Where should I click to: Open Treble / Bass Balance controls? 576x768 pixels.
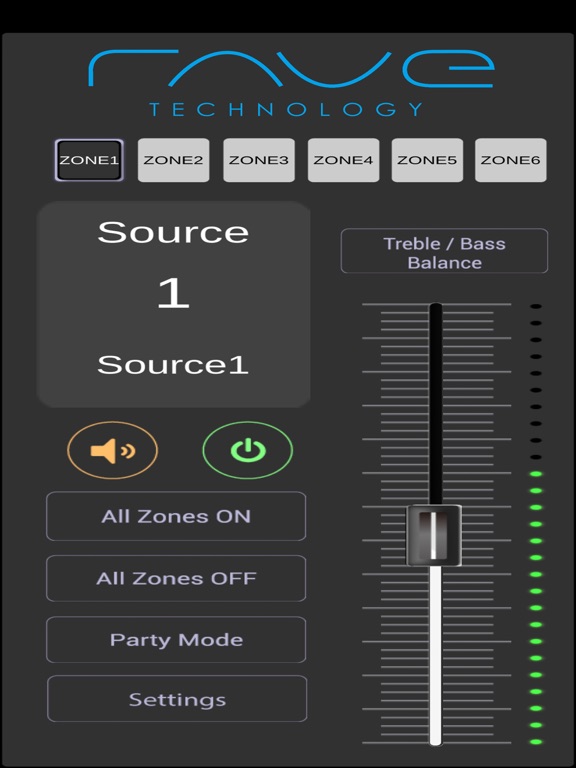coord(444,251)
